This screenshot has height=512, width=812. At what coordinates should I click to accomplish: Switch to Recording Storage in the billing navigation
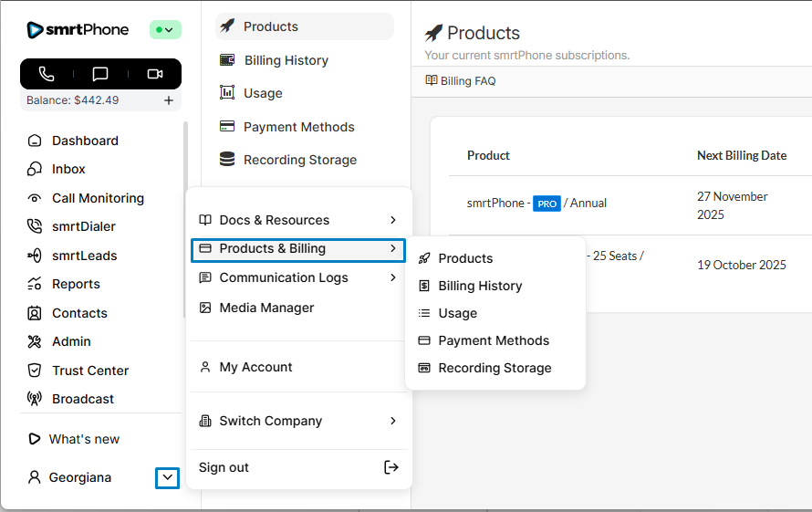pos(299,160)
